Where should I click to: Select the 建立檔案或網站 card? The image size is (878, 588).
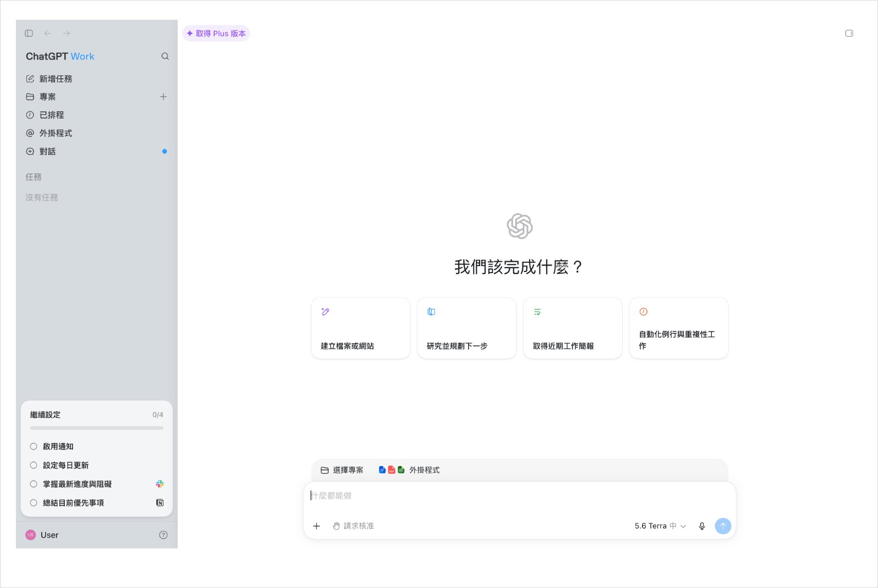pos(361,328)
